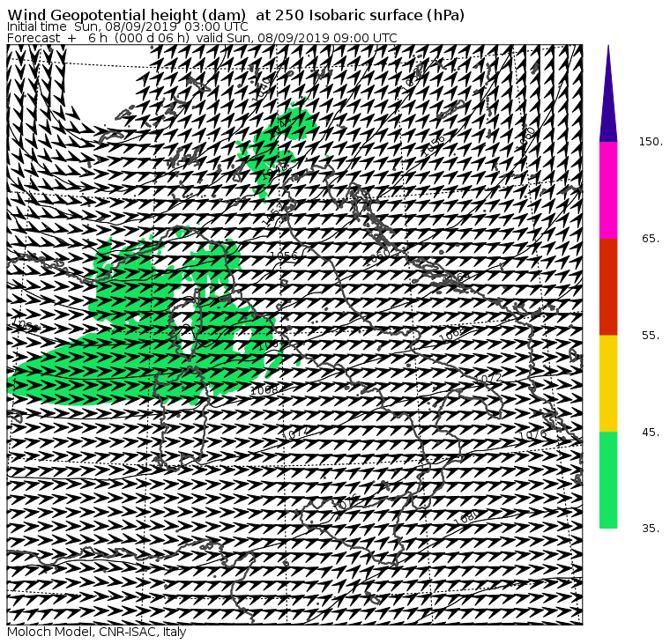Click the yellow 45–55 legend color band
The image size is (670, 644).
coord(608,383)
